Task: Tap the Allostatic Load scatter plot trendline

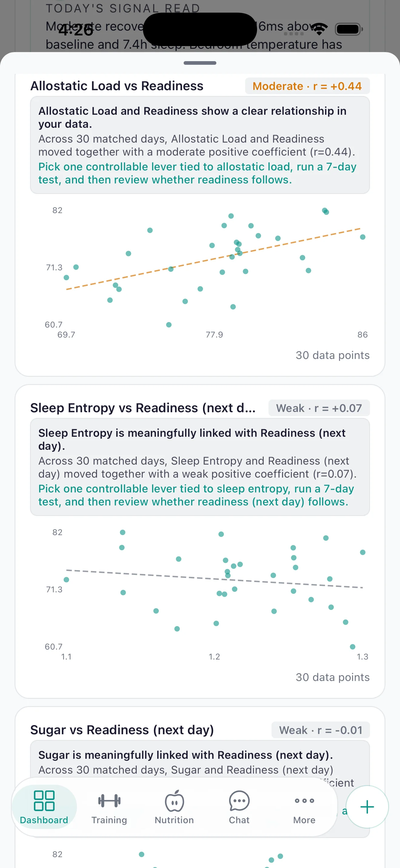Action: (x=214, y=259)
